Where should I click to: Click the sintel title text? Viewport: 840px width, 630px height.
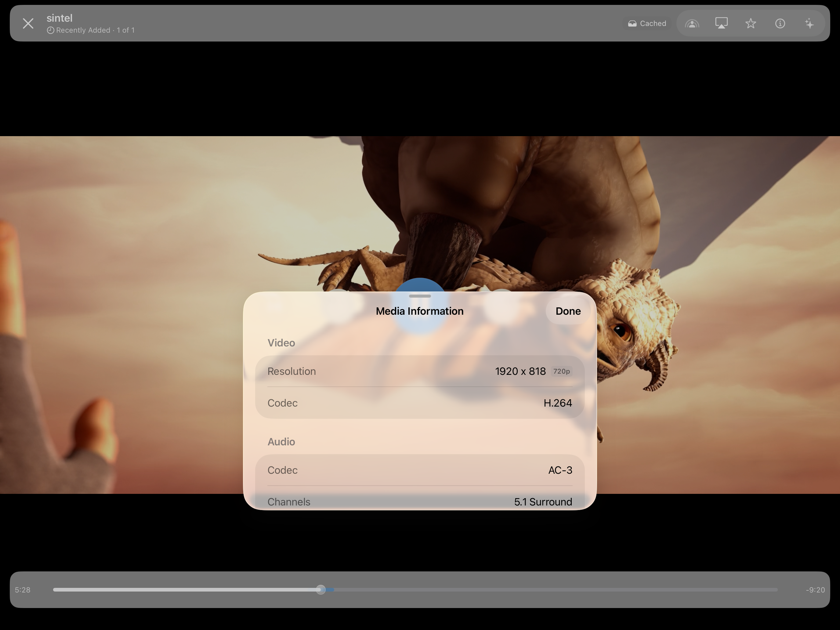[x=60, y=18]
